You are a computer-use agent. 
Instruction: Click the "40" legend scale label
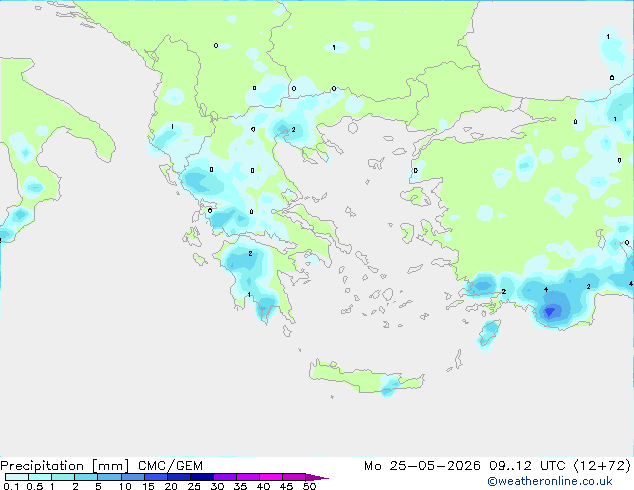pyautogui.click(x=263, y=486)
